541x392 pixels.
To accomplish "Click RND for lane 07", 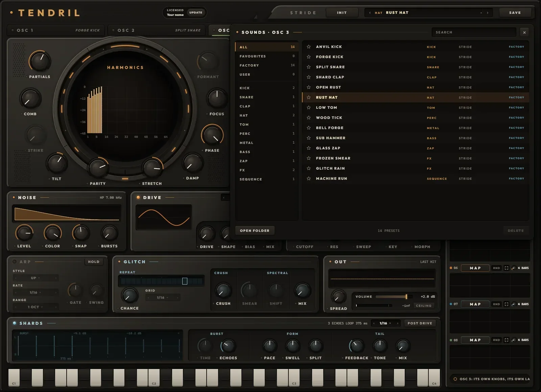I will 496,304.
